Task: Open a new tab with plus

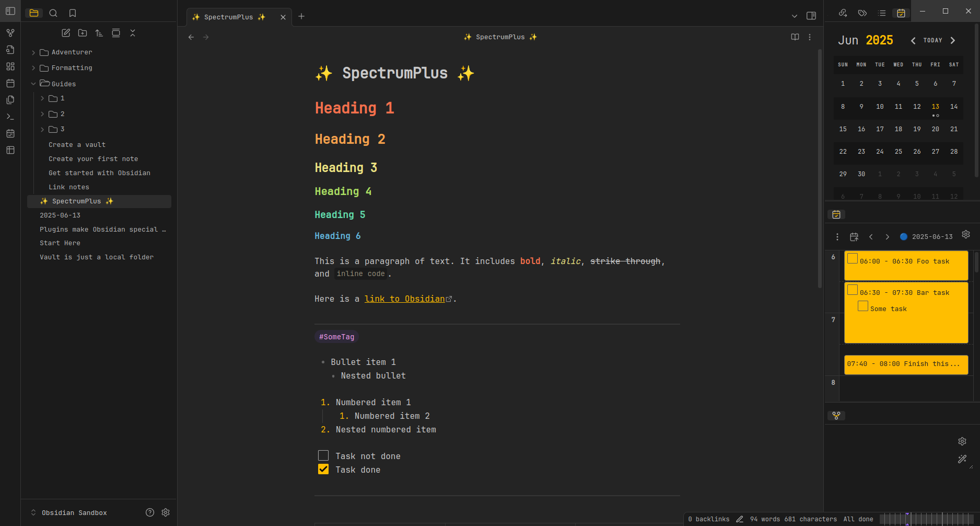Action: [x=301, y=16]
